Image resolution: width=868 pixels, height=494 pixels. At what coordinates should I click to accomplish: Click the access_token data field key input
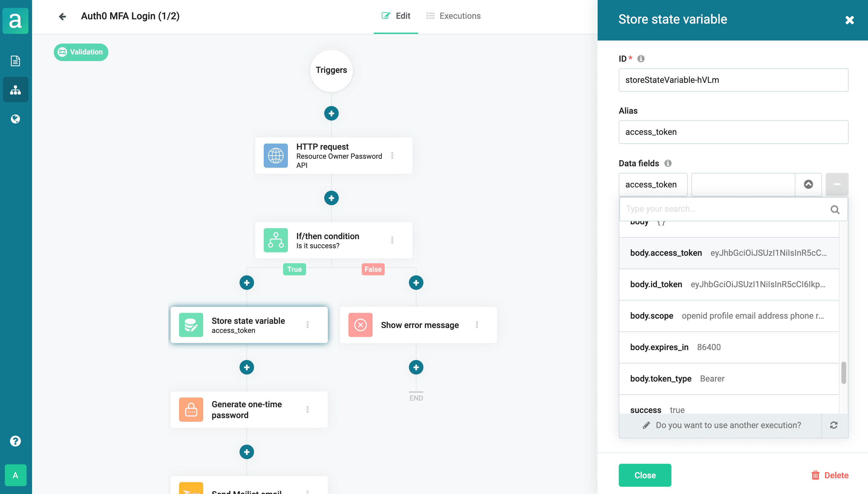653,185
